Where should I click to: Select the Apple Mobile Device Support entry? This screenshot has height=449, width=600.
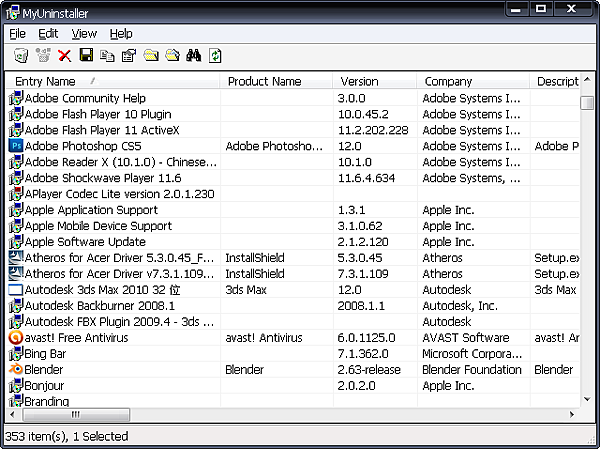point(98,226)
